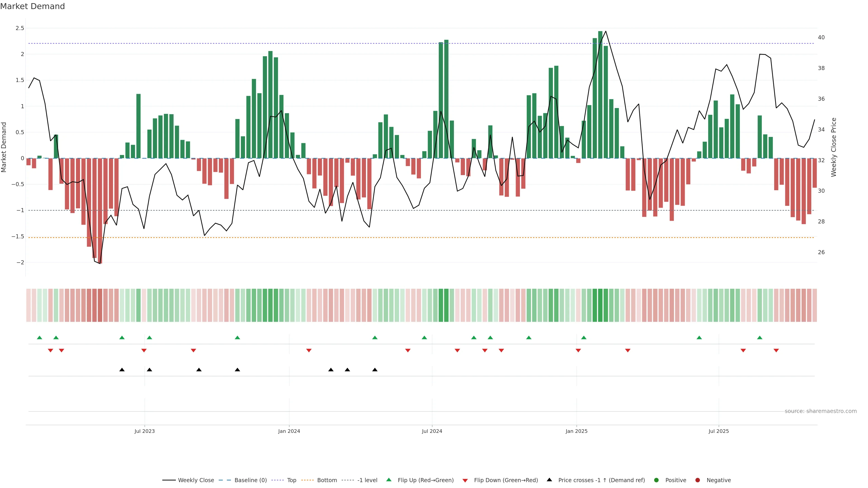The width and height of the screenshot is (868, 488).
Task: Click the darkest green heatmap cell
Action: coord(600,305)
